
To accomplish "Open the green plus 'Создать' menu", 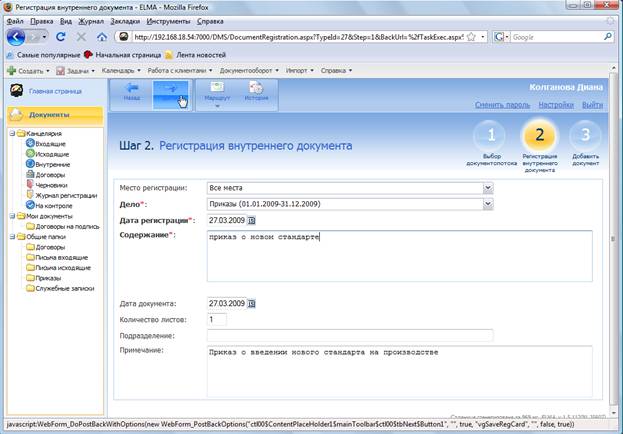I will (28, 71).
